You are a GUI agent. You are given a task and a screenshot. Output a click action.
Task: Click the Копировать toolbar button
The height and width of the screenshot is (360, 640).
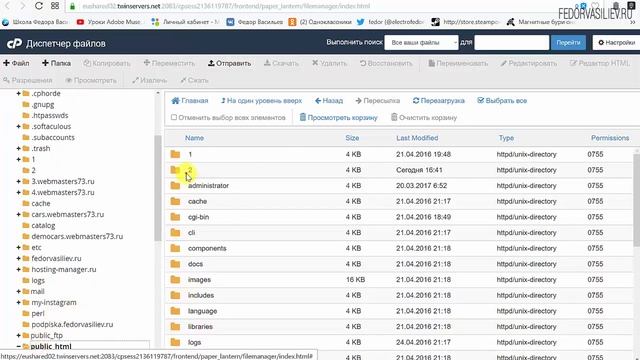click(107, 63)
